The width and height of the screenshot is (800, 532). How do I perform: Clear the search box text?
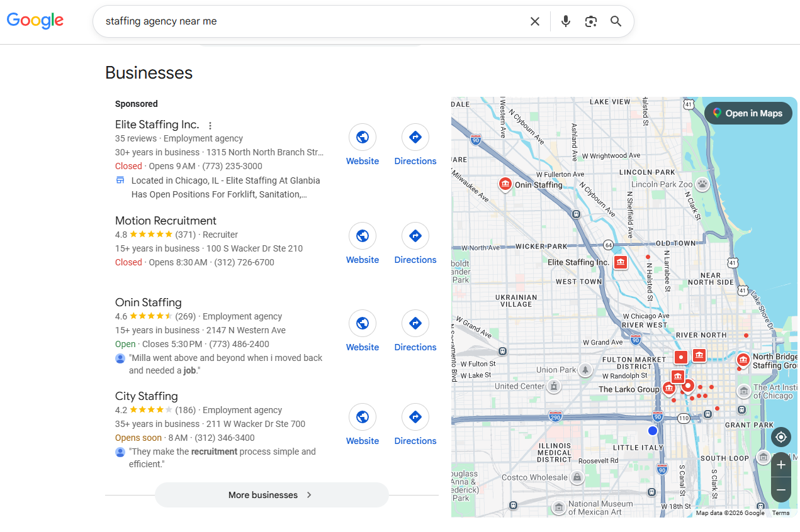(x=535, y=21)
